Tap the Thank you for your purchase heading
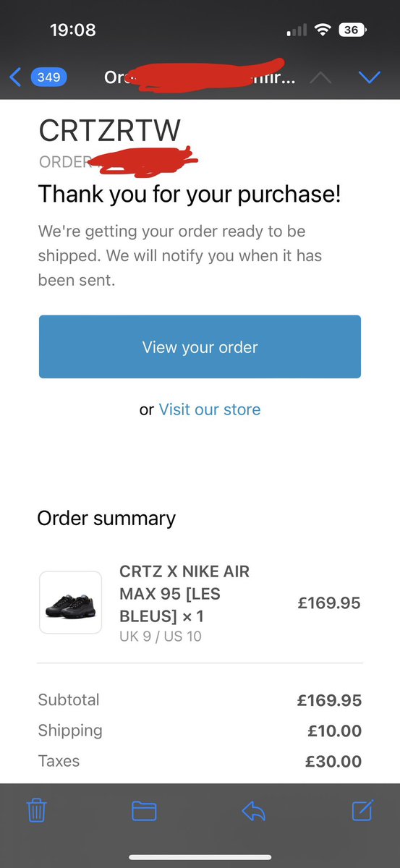The image size is (400, 868). coord(190,194)
